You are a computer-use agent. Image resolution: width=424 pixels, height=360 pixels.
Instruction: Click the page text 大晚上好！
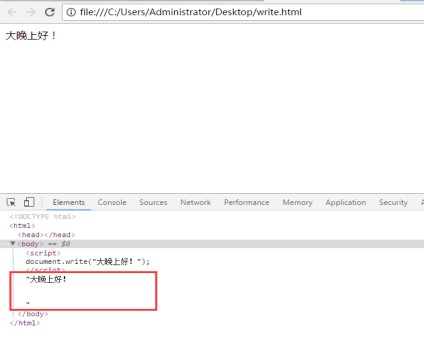coord(31,36)
